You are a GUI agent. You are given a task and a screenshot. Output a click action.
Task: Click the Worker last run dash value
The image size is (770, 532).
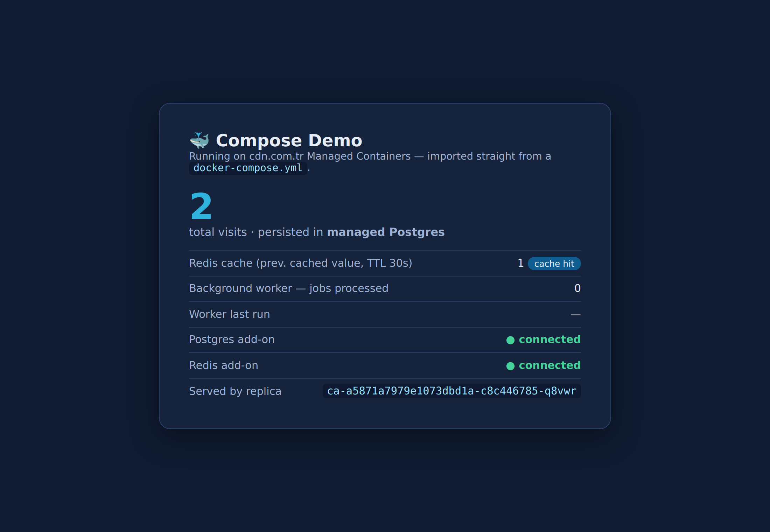[x=576, y=315]
